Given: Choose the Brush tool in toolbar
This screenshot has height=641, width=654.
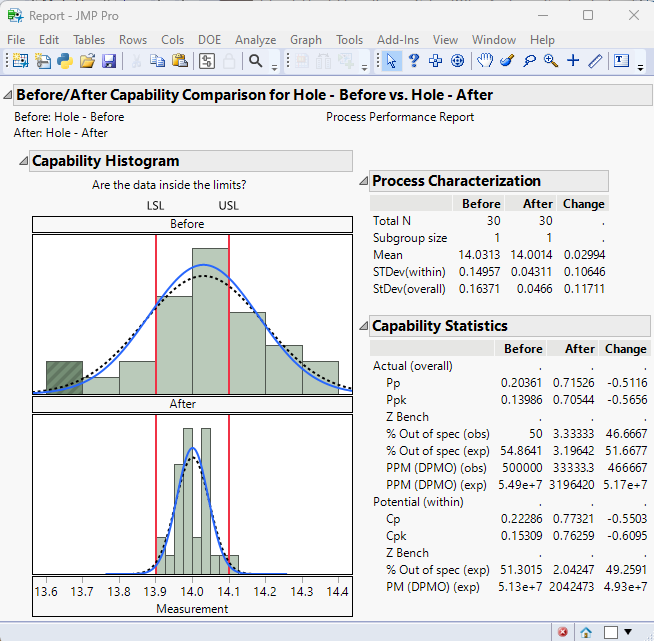Looking at the screenshot, I should (x=507, y=61).
